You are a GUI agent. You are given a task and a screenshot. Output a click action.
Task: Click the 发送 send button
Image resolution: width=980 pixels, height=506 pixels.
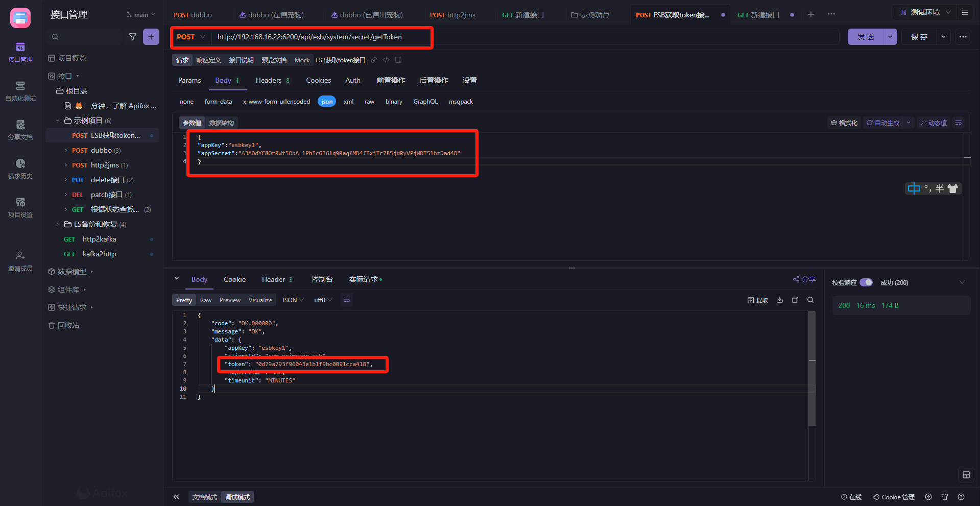pos(866,37)
